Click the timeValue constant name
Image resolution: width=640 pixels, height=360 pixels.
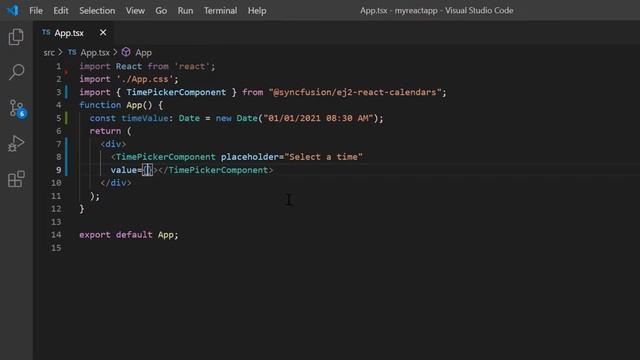144,118
